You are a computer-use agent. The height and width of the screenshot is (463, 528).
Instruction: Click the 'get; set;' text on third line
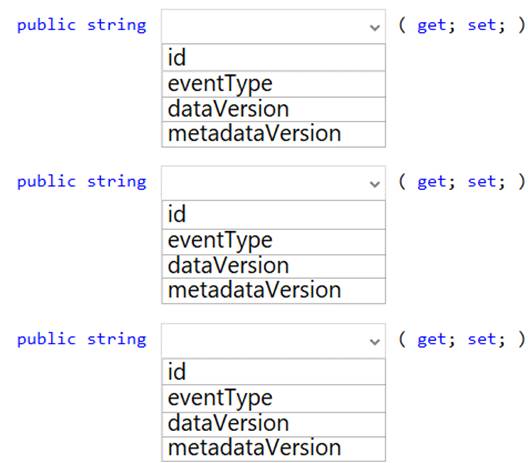(x=461, y=339)
